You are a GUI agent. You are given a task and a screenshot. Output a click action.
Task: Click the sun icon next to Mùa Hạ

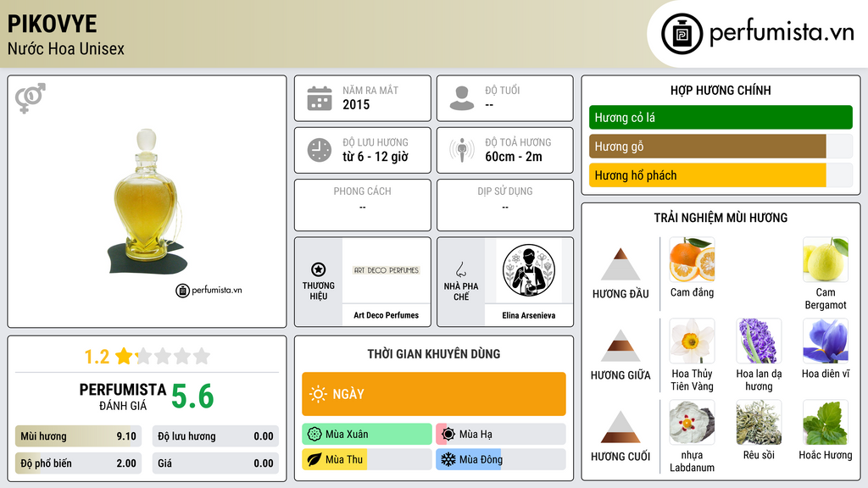pos(448,435)
